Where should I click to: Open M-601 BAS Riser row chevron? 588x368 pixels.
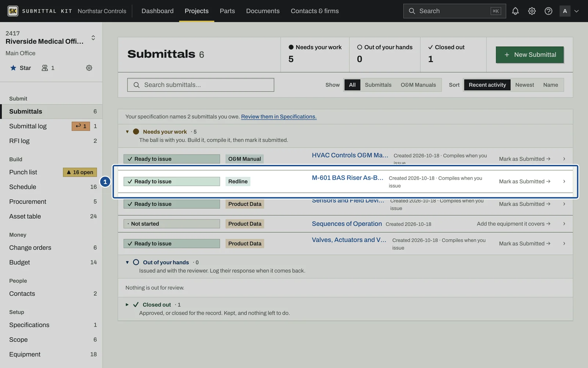(564, 181)
